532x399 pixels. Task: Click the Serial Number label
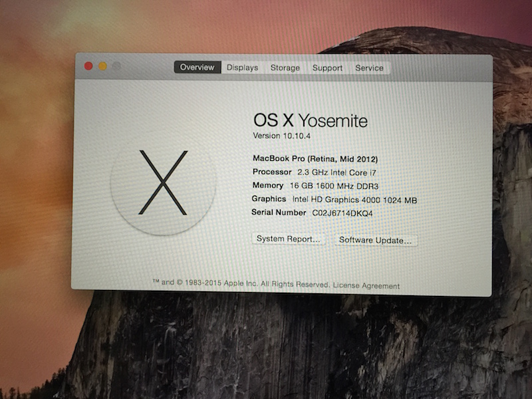coord(279,212)
